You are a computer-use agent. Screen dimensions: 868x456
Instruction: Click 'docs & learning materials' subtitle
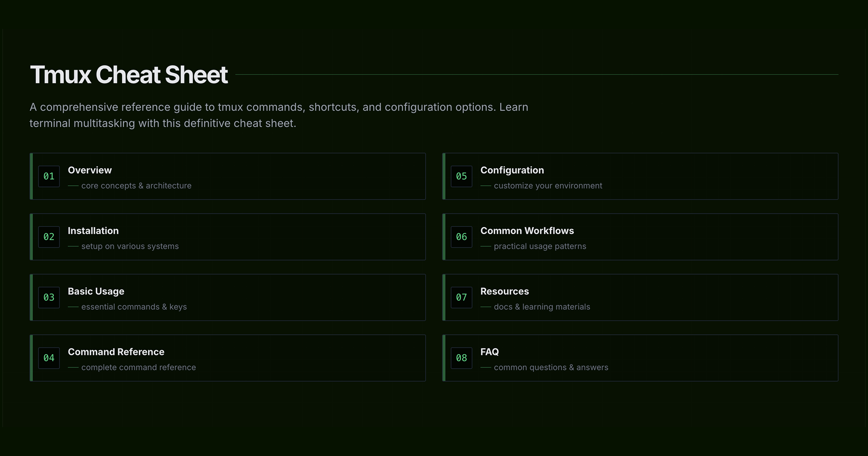pos(542,307)
